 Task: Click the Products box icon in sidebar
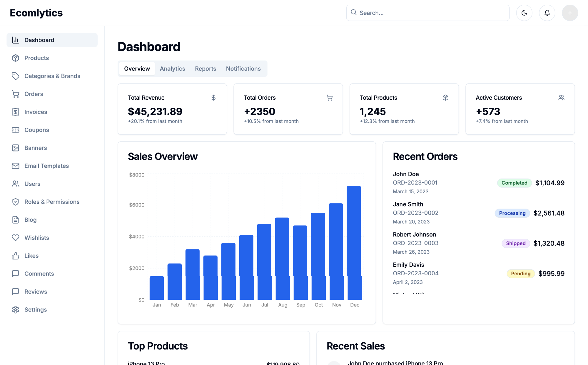pyautogui.click(x=16, y=58)
